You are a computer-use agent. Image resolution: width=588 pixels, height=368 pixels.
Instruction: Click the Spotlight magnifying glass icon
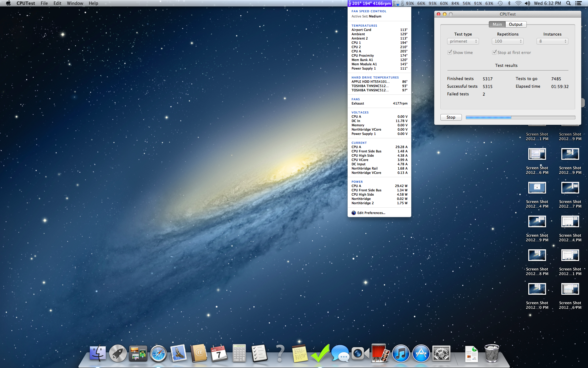coord(568,3)
